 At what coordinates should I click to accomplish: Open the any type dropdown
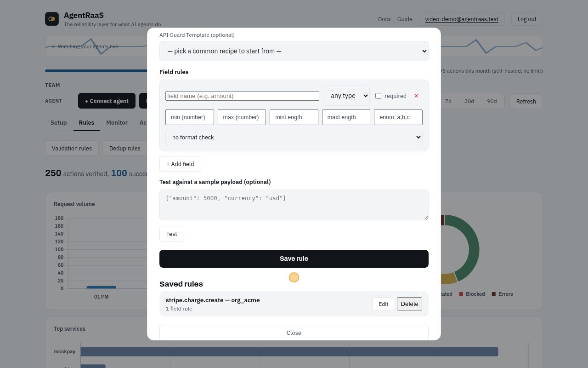[x=346, y=96]
